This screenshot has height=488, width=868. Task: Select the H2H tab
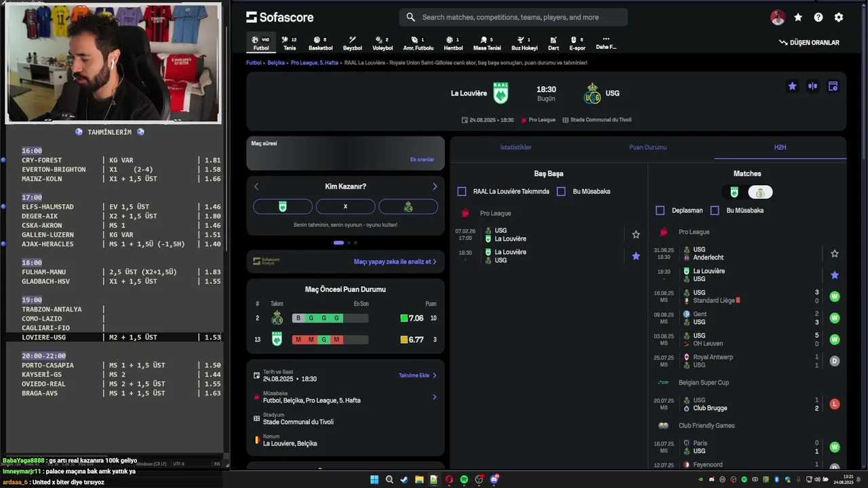(780, 147)
